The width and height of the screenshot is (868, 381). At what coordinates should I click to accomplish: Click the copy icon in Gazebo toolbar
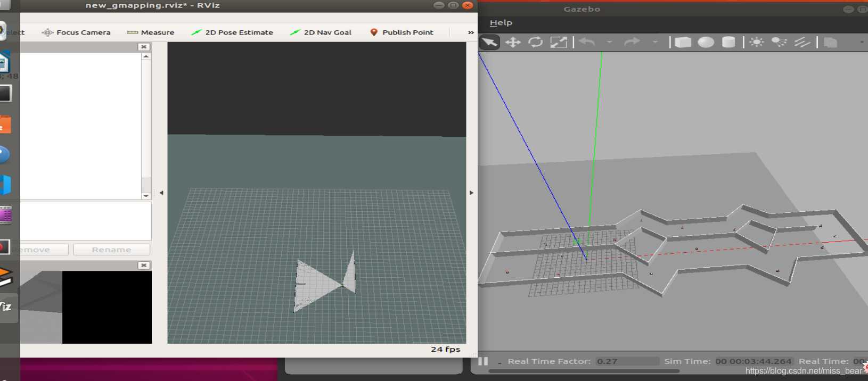[830, 42]
